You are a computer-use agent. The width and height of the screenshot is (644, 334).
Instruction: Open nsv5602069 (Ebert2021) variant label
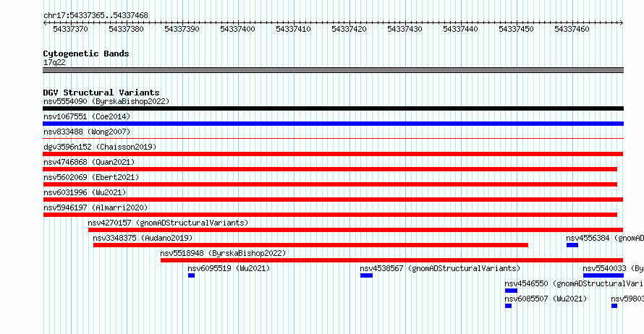[x=91, y=177]
